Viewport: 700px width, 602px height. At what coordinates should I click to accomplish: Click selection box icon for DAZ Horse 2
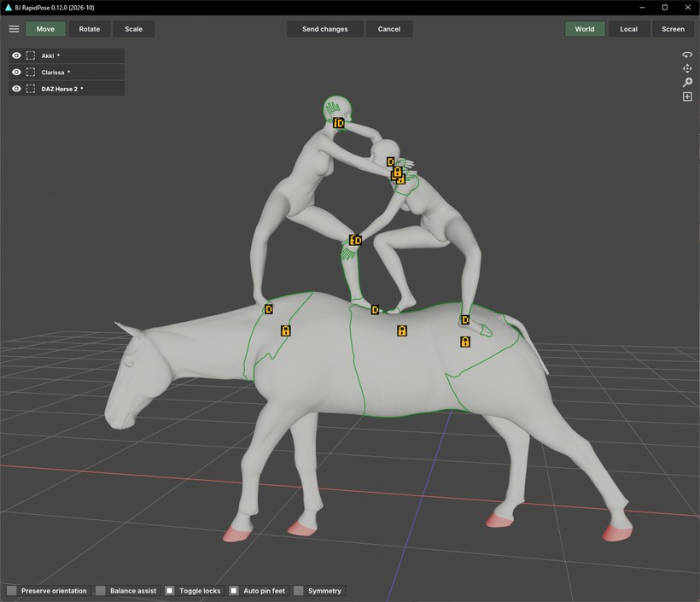pos(31,89)
